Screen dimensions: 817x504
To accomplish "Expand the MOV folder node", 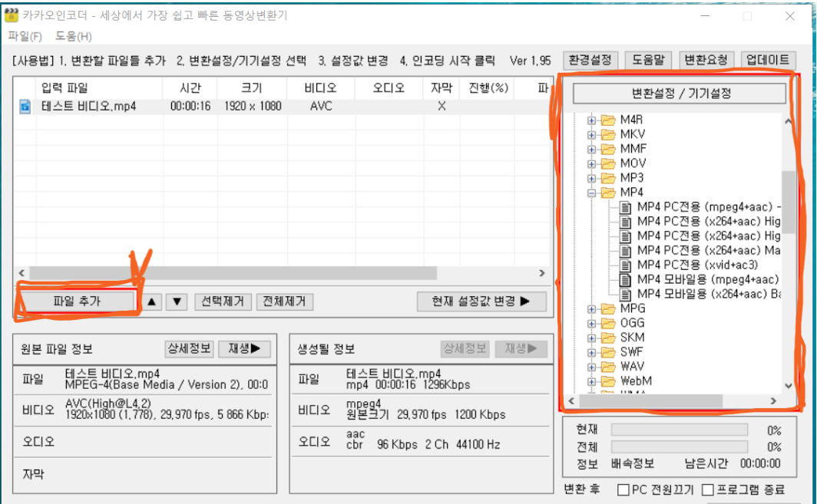I will pyautogui.click(x=591, y=164).
